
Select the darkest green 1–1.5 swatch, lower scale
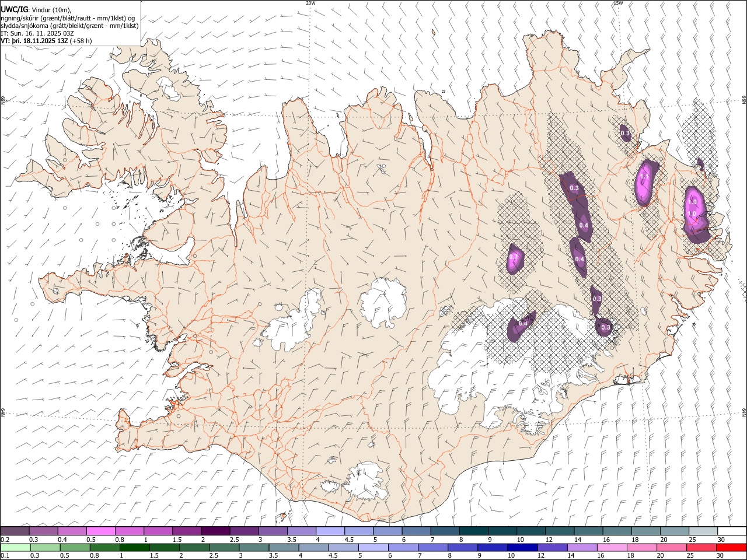[x=134, y=547]
